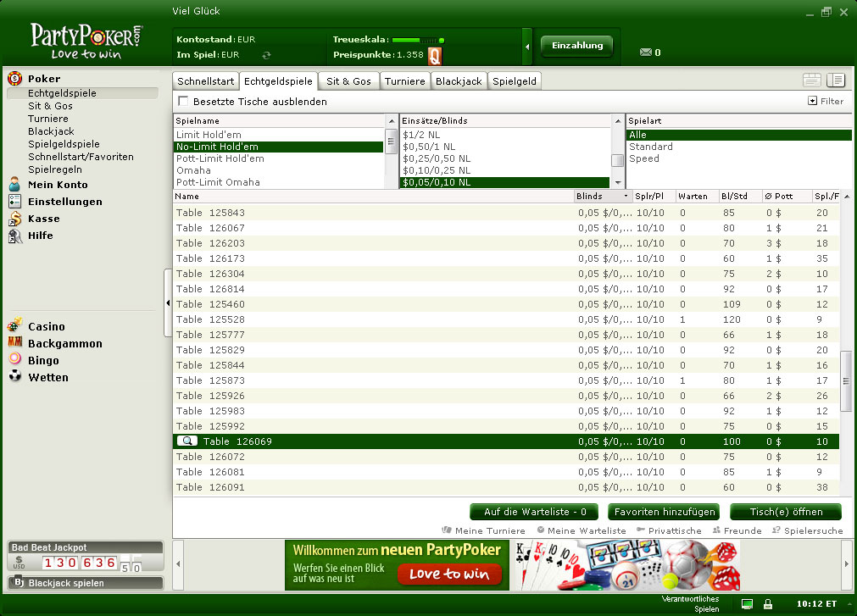Select Table 125528 row
857x616 pixels.
tap(507, 319)
